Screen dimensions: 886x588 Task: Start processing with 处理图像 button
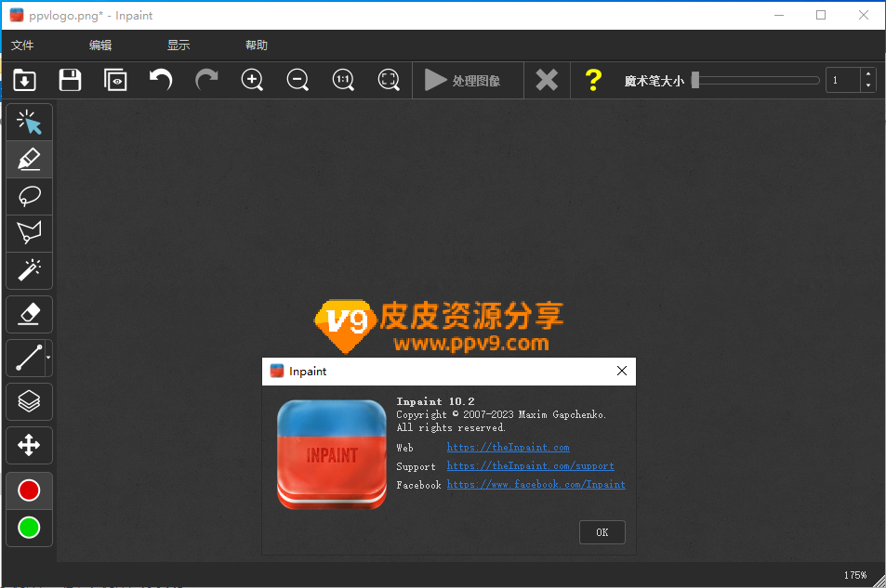coord(468,80)
